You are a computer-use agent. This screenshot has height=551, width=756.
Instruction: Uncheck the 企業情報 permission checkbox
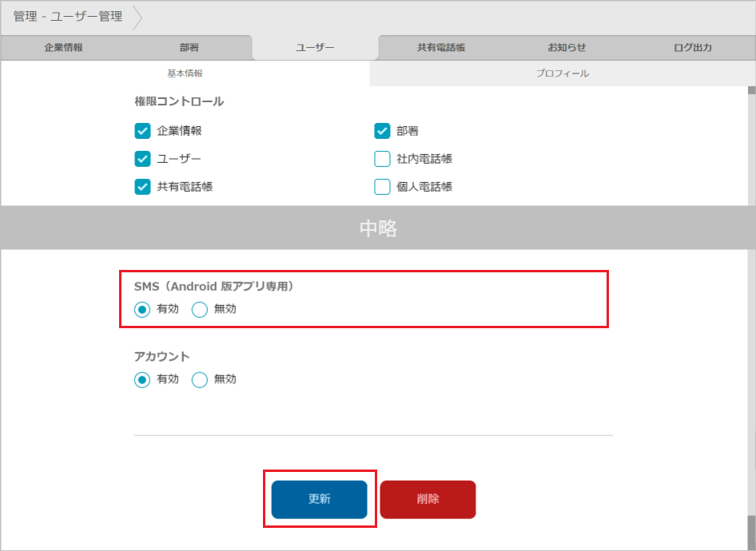[x=143, y=131]
